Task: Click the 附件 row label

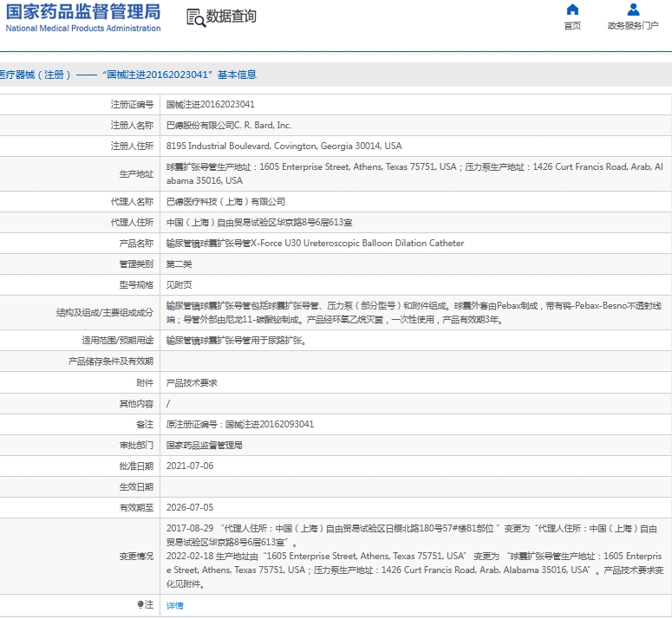Action: point(145,383)
